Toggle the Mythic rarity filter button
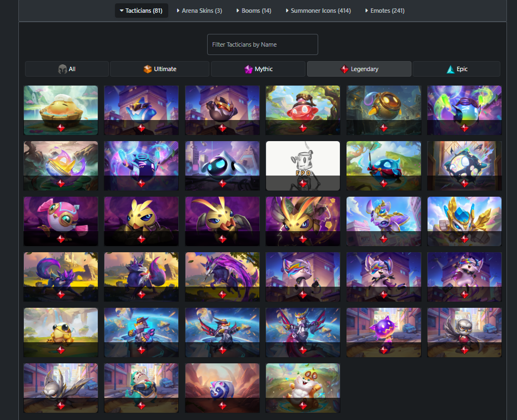Image resolution: width=517 pixels, height=420 pixels. 258,69
